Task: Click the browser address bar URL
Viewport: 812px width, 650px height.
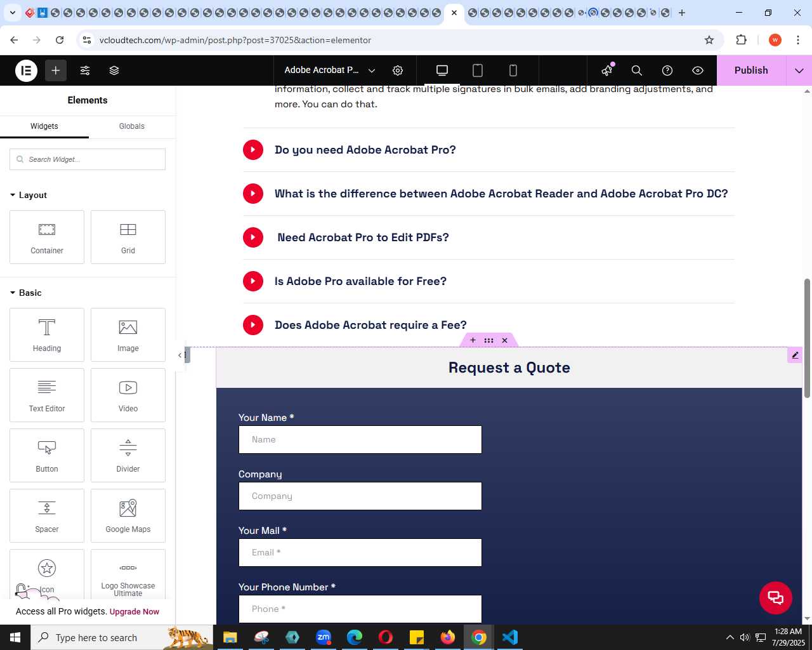Action: tap(235, 40)
